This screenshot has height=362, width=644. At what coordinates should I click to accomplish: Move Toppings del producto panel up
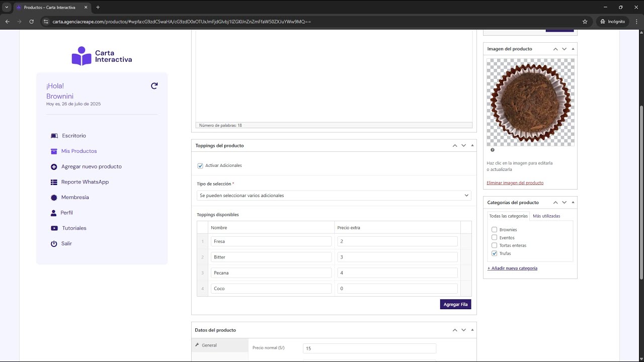point(455,145)
